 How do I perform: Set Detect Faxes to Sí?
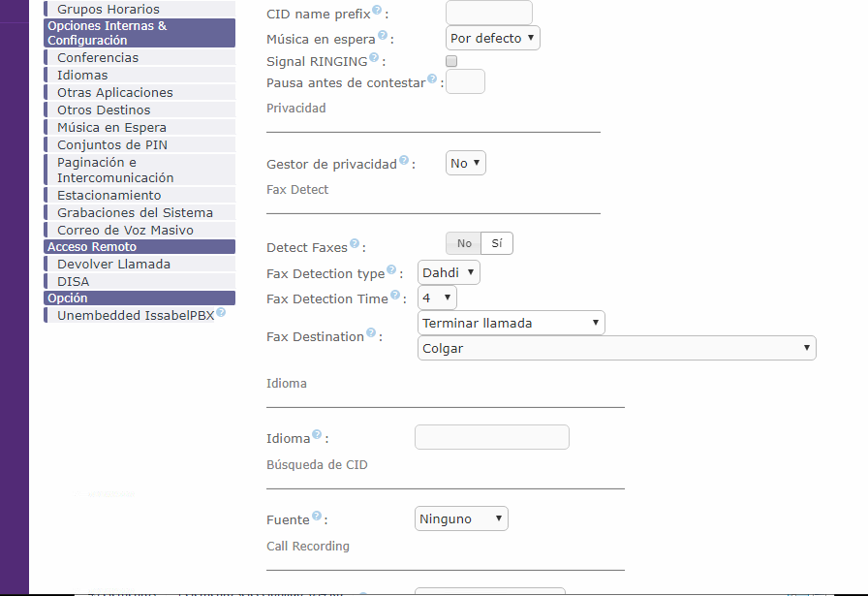coord(497,244)
